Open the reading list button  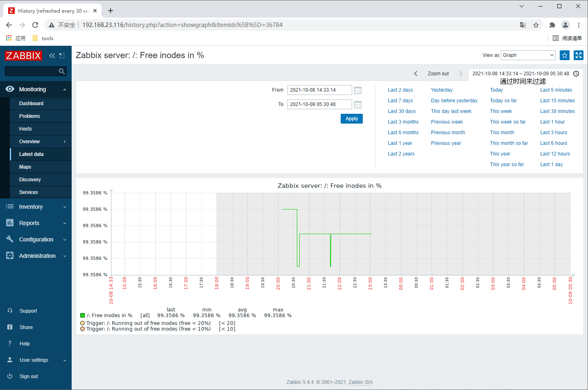pyautogui.click(x=567, y=38)
